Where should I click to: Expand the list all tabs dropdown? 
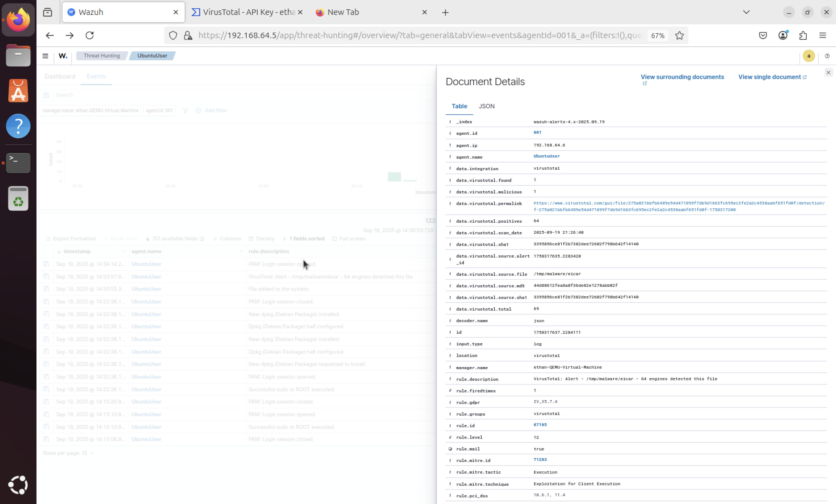coord(746,12)
